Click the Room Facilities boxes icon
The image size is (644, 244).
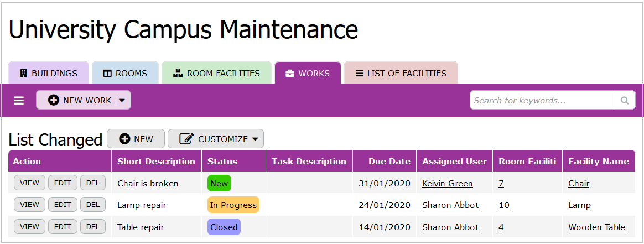click(x=178, y=73)
